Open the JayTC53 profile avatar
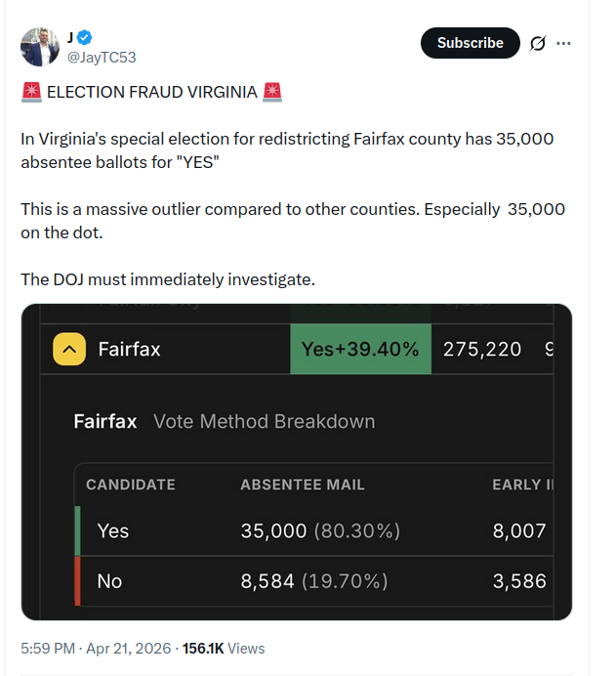 [40, 47]
